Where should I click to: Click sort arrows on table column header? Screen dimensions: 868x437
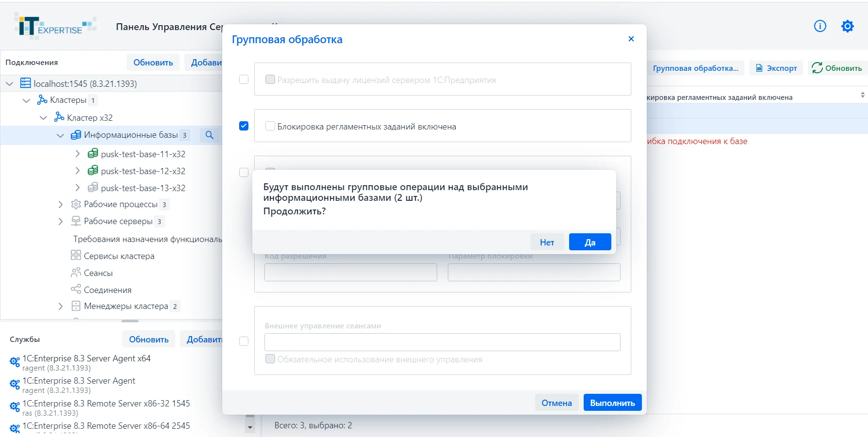pos(862,95)
